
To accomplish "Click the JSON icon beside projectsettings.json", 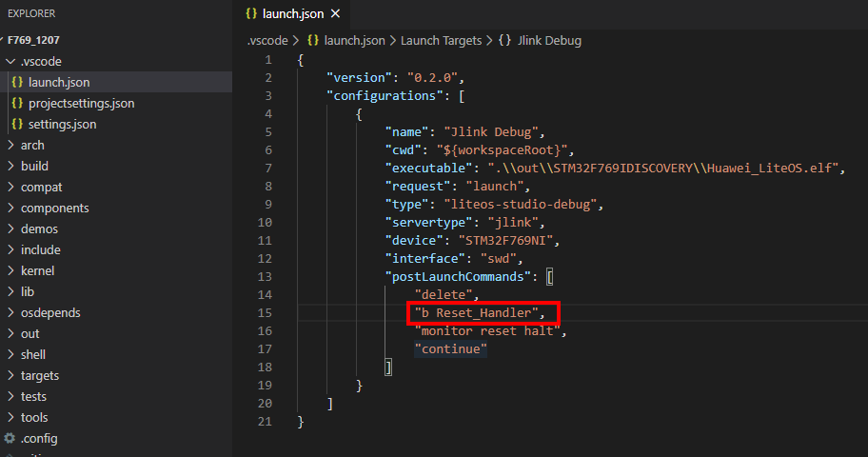I will click(17, 103).
